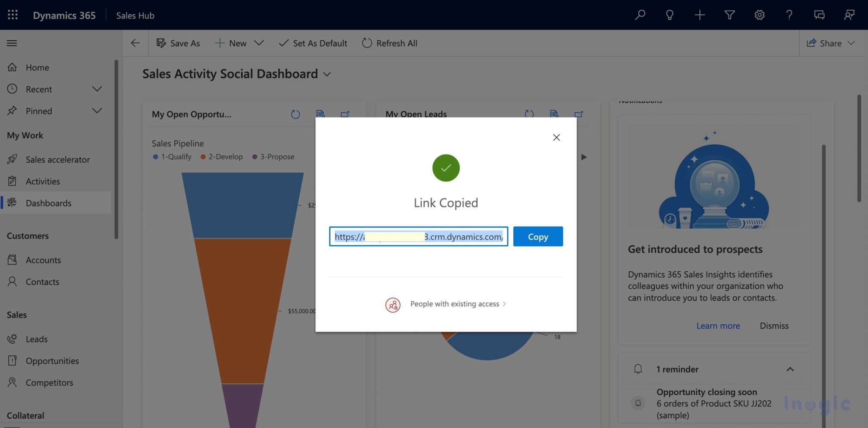Select the copied link input field
This screenshot has height=428, width=868.
(417, 236)
